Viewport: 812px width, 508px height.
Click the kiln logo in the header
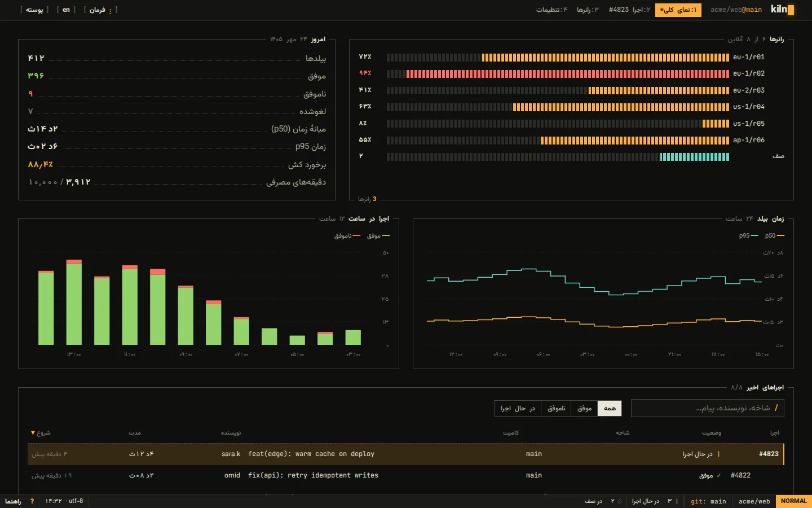click(x=782, y=10)
